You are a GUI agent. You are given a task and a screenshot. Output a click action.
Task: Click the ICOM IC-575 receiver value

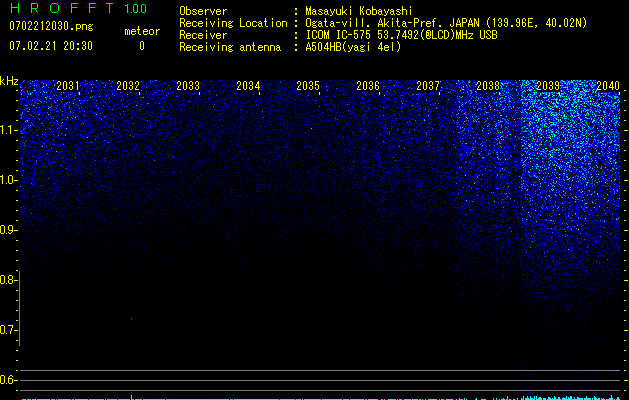[x=401, y=35]
